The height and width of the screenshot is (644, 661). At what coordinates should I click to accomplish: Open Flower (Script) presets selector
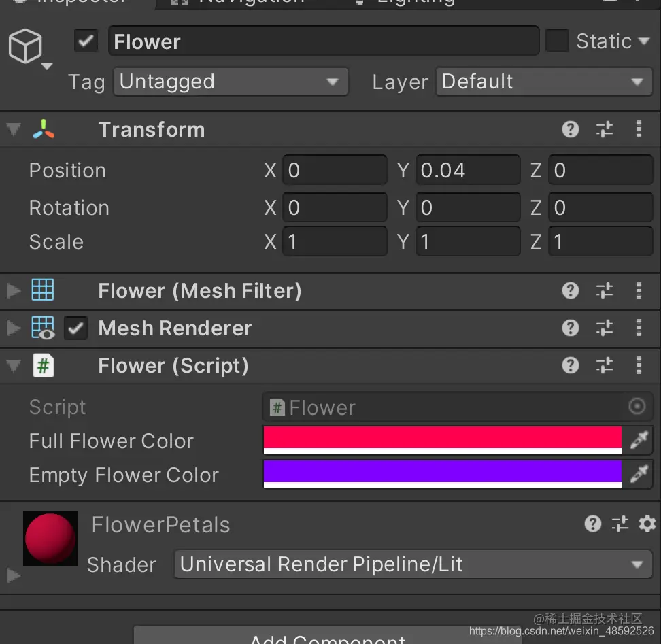605,365
